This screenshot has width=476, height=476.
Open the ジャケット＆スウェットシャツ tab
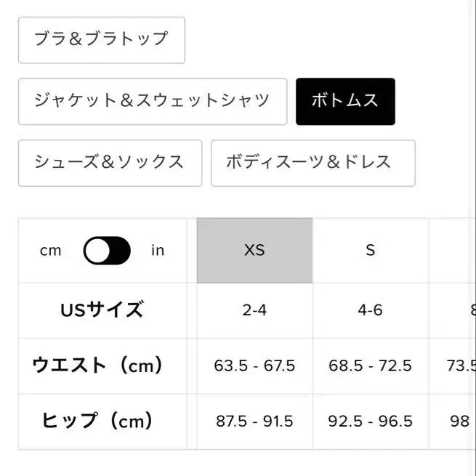pos(152,101)
